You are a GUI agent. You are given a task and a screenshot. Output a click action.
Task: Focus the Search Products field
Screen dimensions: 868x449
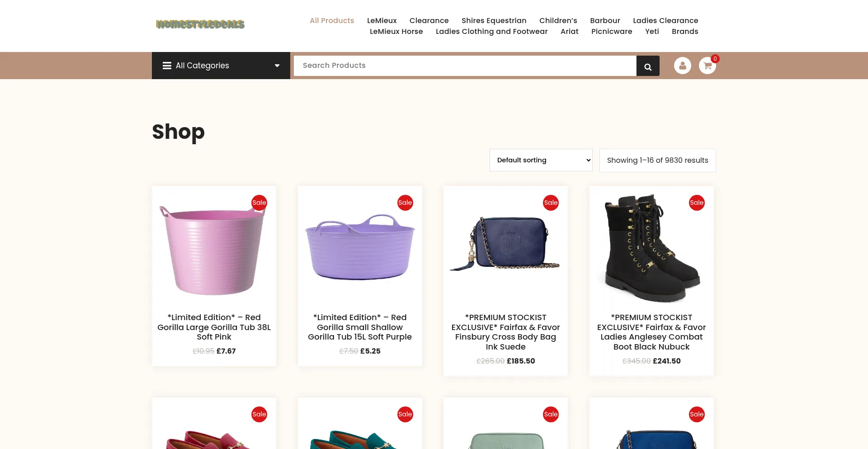(465, 66)
